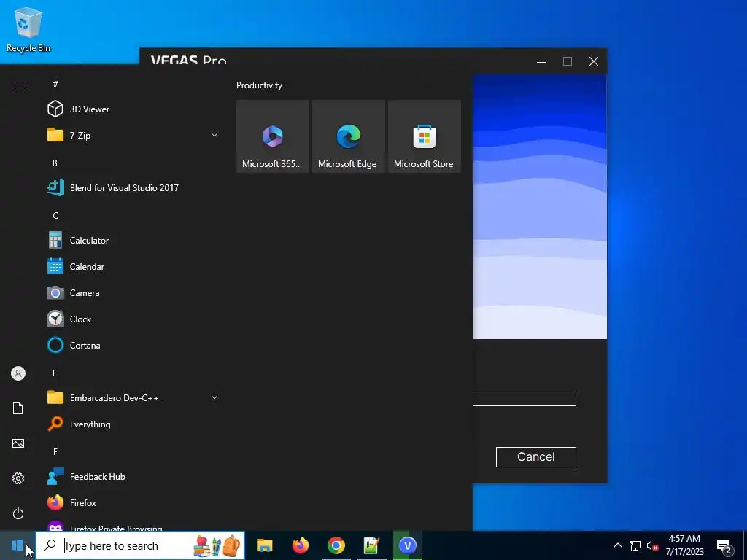747x560 pixels.
Task: Jump to letter B section header
Action: 55,163
